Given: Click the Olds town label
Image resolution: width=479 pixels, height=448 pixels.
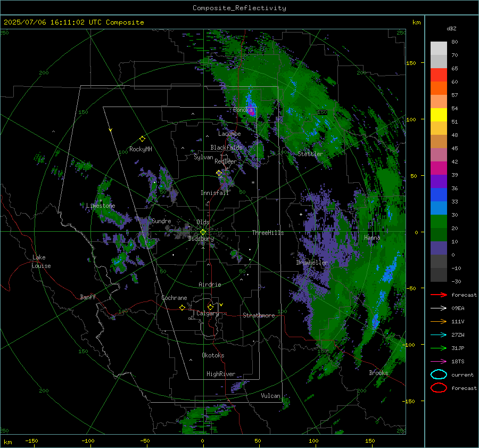Looking at the screenshot, I should point(203,222).
